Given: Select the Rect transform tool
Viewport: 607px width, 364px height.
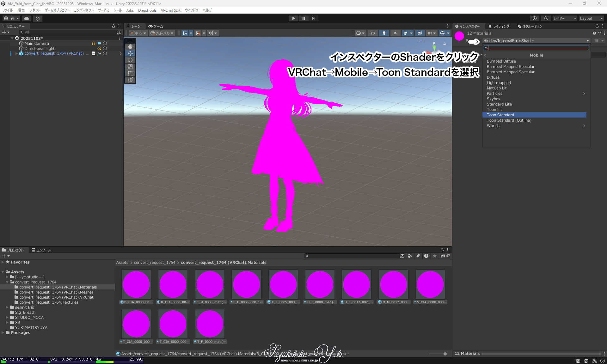Looking at the screenshot, I should [x=130, y=73].
